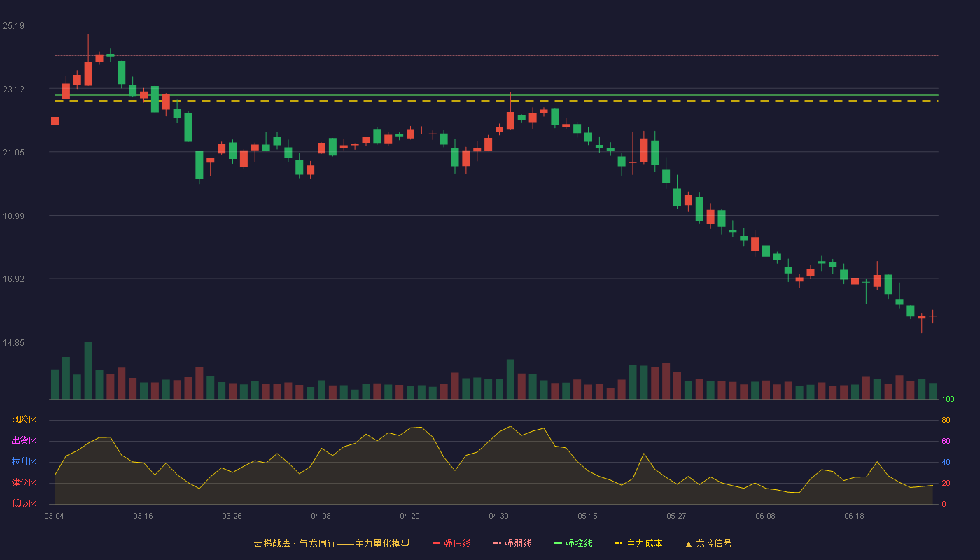The height and width of the screenshot is (560, 980).
Task: Toggle the 强弱线 legend entry
Action: [512, 543]
